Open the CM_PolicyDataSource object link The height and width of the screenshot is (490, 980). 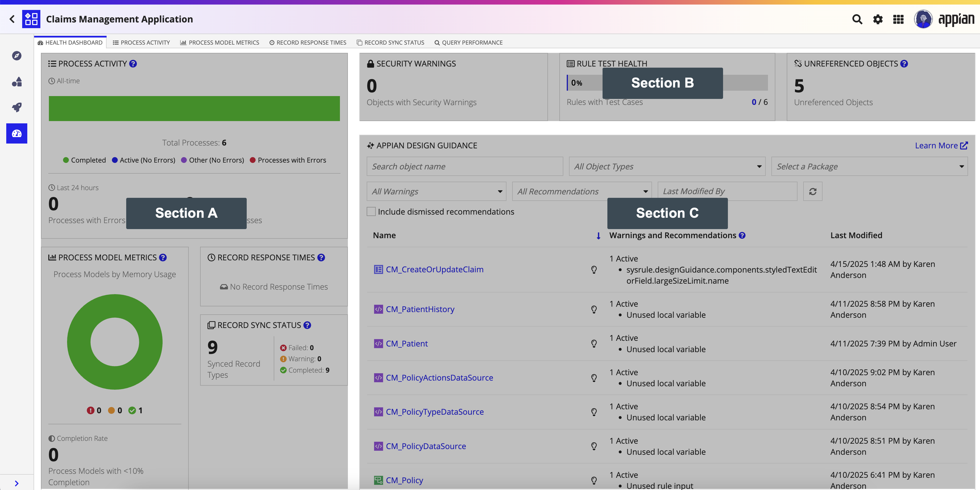(x=426, y=446)
